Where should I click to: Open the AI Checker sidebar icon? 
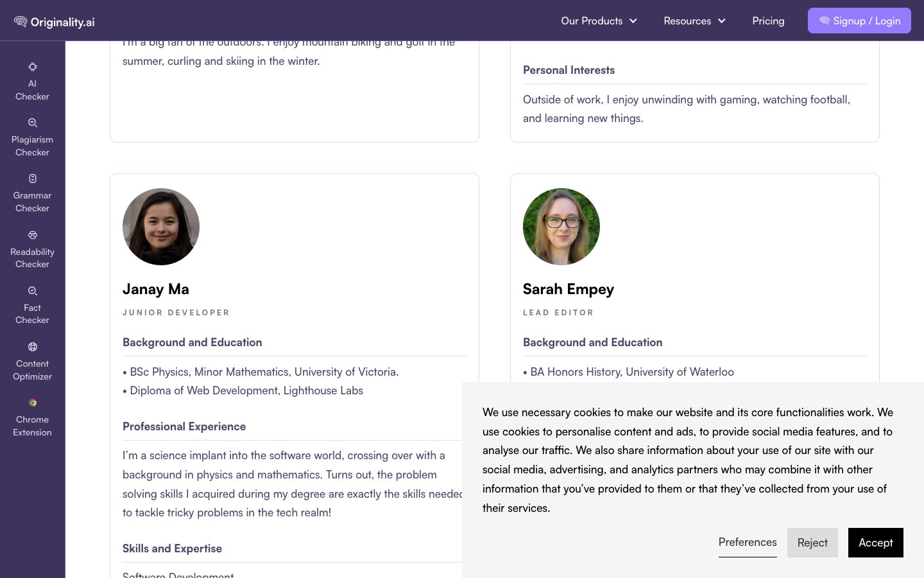(x=33, y=67)
